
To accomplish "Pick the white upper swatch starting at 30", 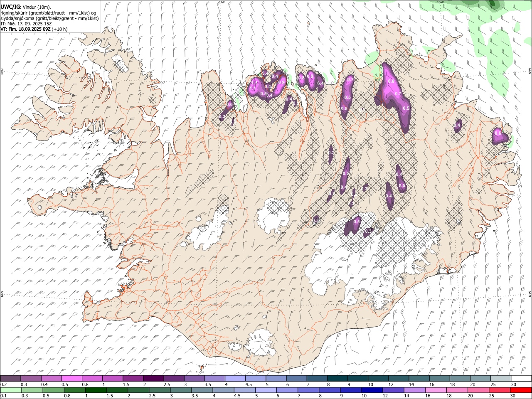I will pyautogui.click(x=521, y=379).
